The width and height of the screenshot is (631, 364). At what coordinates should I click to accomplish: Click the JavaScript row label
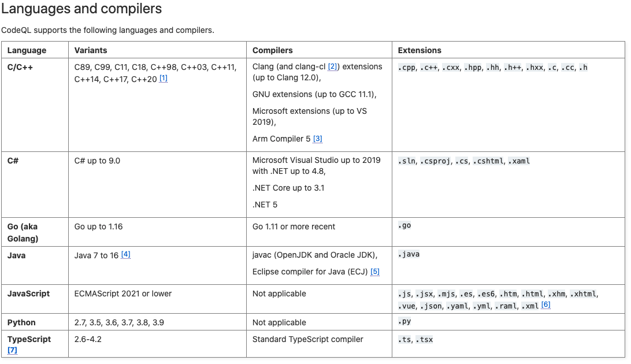click(28, 294)
